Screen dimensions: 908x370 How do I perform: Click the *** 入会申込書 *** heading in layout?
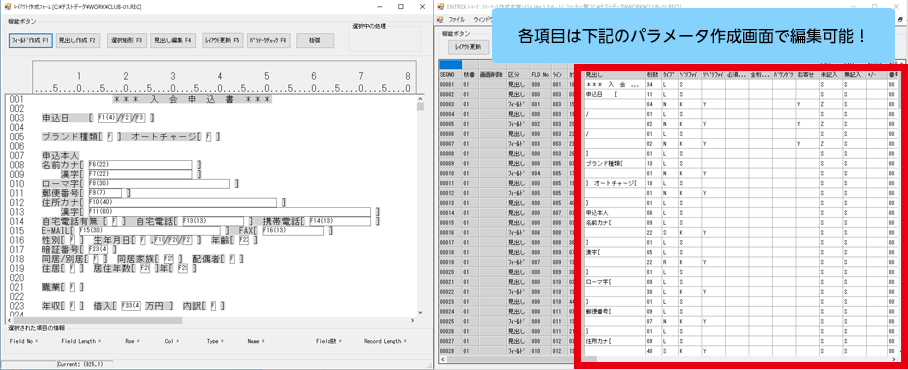pyautogui.click(x=192, y=100)
